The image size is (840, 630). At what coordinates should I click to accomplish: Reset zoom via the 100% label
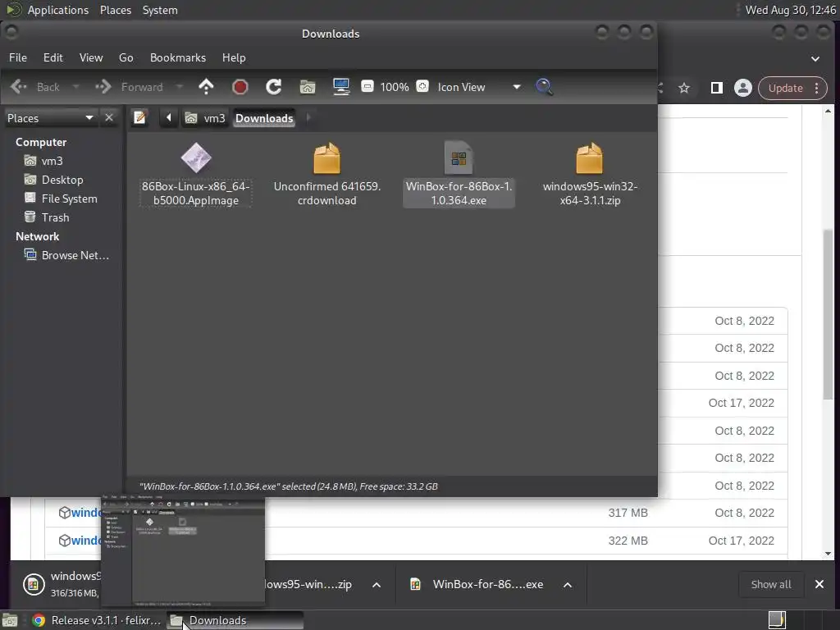[395, 87]
